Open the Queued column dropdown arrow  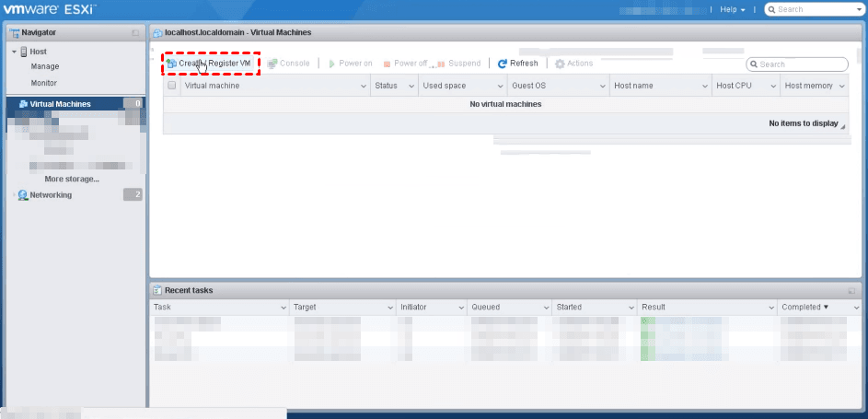(546, 308)
